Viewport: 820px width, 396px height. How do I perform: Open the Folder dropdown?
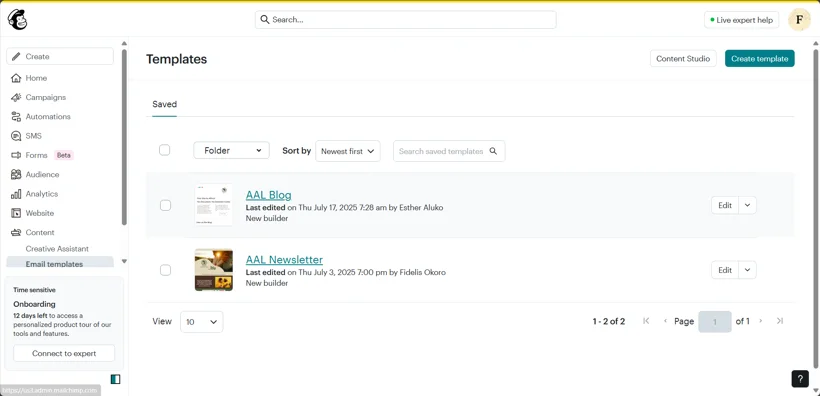coord(232,151)
